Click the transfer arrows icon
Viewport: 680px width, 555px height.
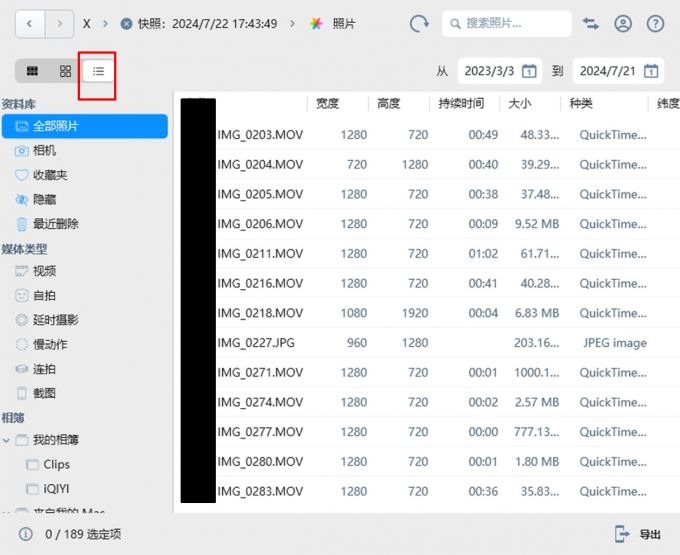pyautogui.click(x=591, y=23)
